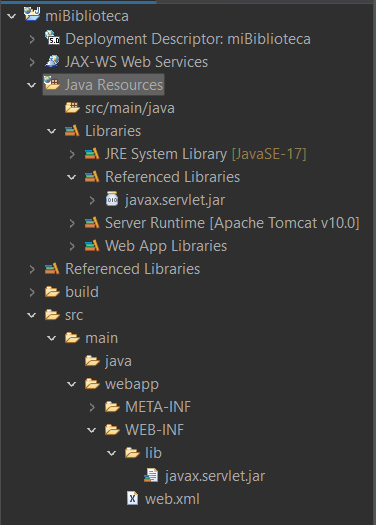Select the 'webapp' folder label
Screen dimensions: 376x525
click(132, 384)
